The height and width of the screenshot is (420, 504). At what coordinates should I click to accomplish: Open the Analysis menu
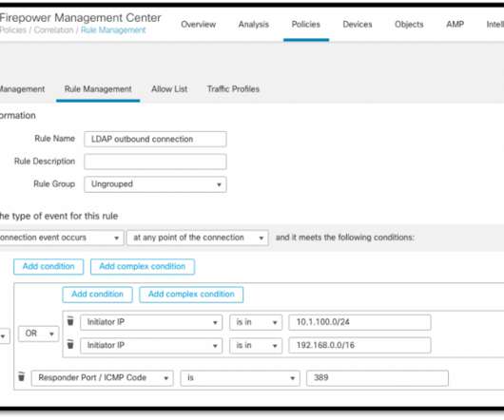(254, 25)
